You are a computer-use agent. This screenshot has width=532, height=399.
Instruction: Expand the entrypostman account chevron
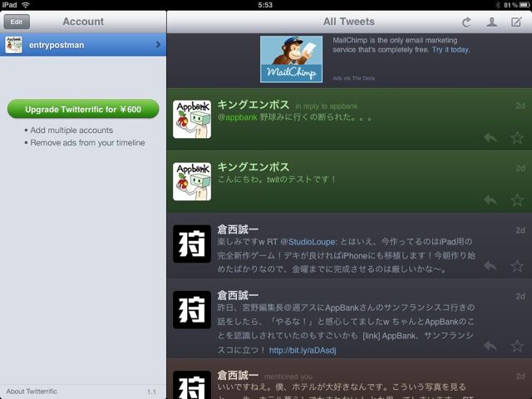pyautogui.click(x=158, y=44)
